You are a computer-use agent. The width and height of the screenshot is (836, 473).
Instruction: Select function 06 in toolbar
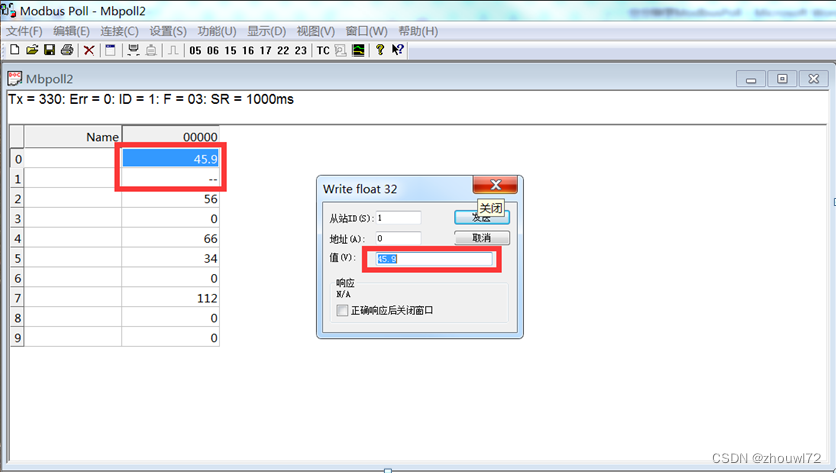(x=213, y=50)
